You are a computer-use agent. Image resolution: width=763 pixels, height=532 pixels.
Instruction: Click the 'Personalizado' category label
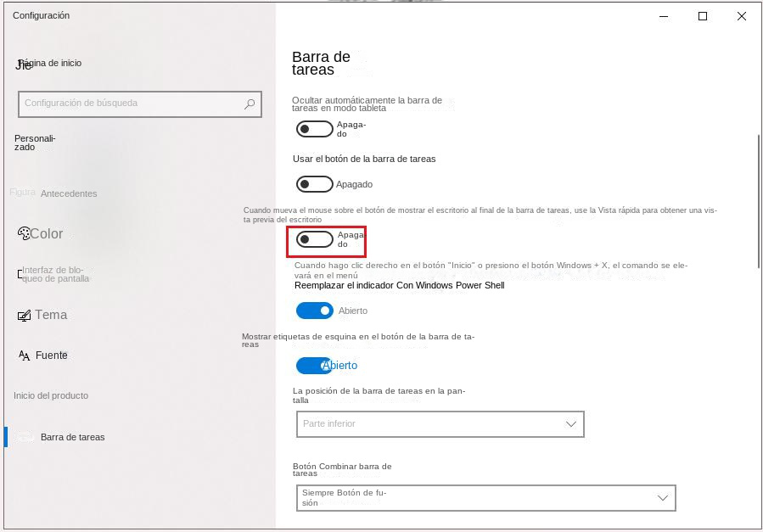pos(35,143)
